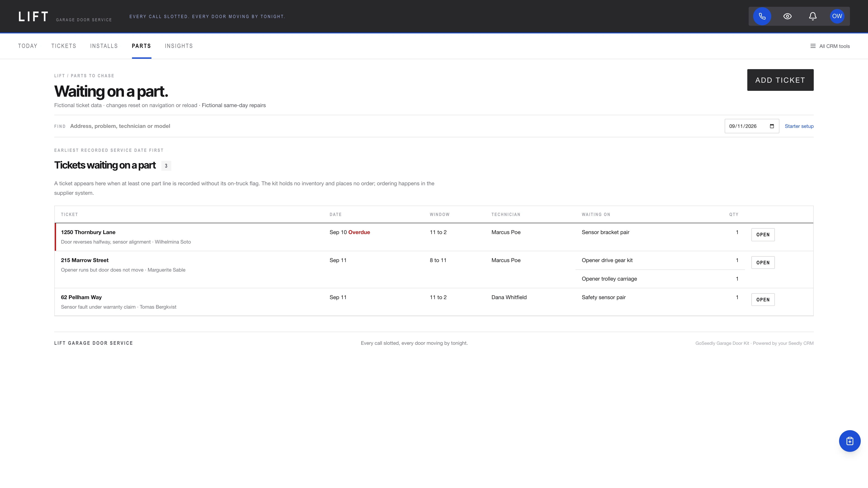The width and height of the screenshot is (868, 488).
Task: Click the Waiting On column header
Action: 596,215
